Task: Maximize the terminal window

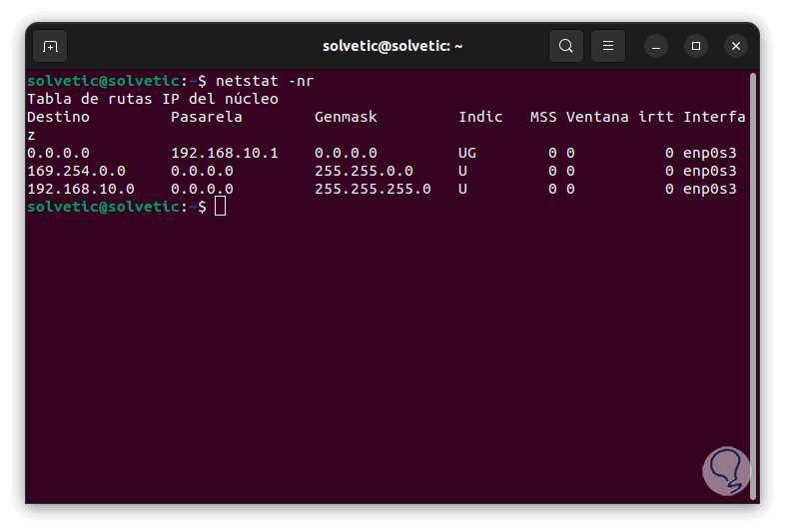Action: point(696,46)
